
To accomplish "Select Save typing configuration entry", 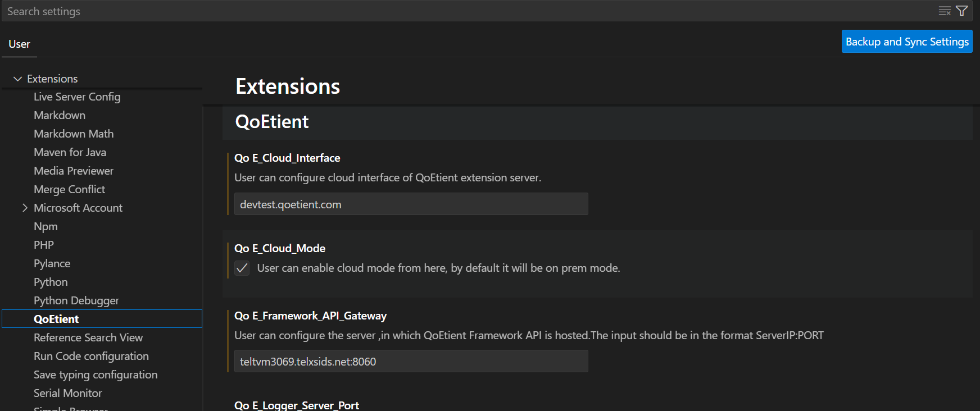I will click(96, 375).
